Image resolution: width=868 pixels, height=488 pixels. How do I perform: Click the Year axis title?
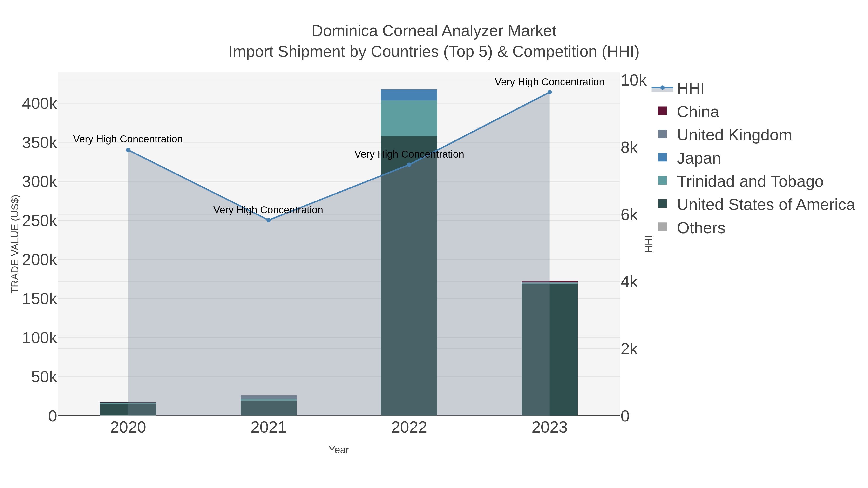pyautogui.click(x=339, y=450)
